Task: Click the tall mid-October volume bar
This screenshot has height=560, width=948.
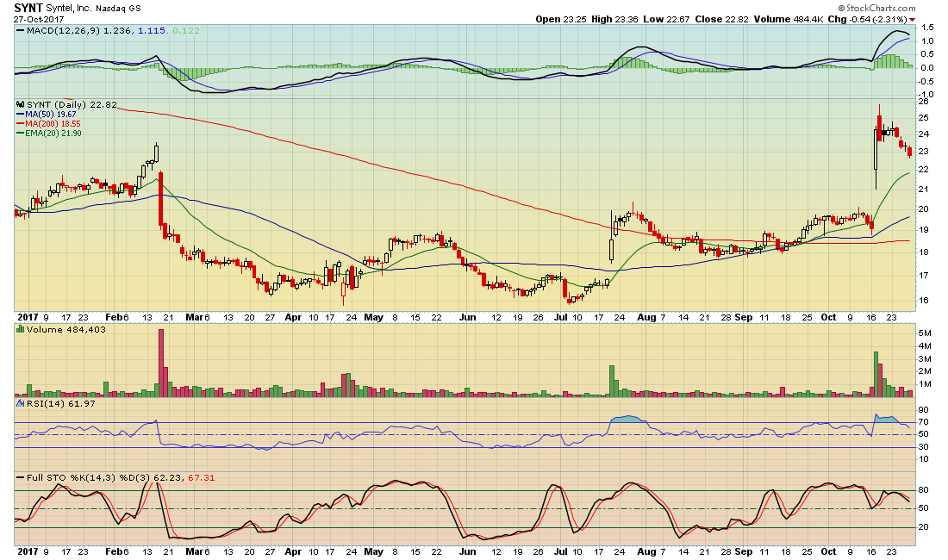Action: coord(876,374)
